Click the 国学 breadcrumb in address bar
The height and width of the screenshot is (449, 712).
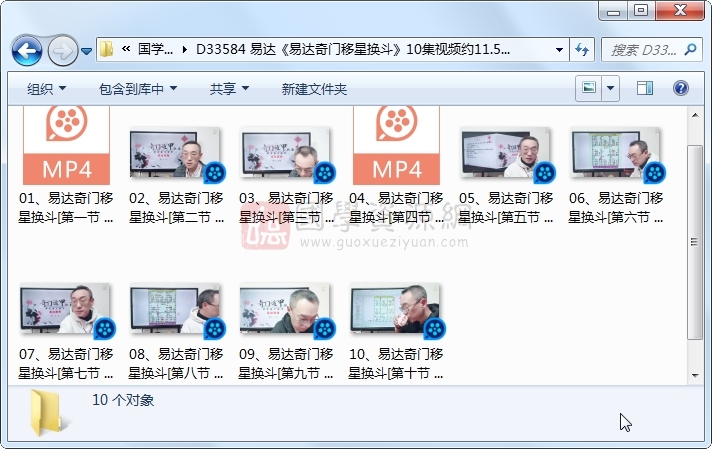point(155,49)
